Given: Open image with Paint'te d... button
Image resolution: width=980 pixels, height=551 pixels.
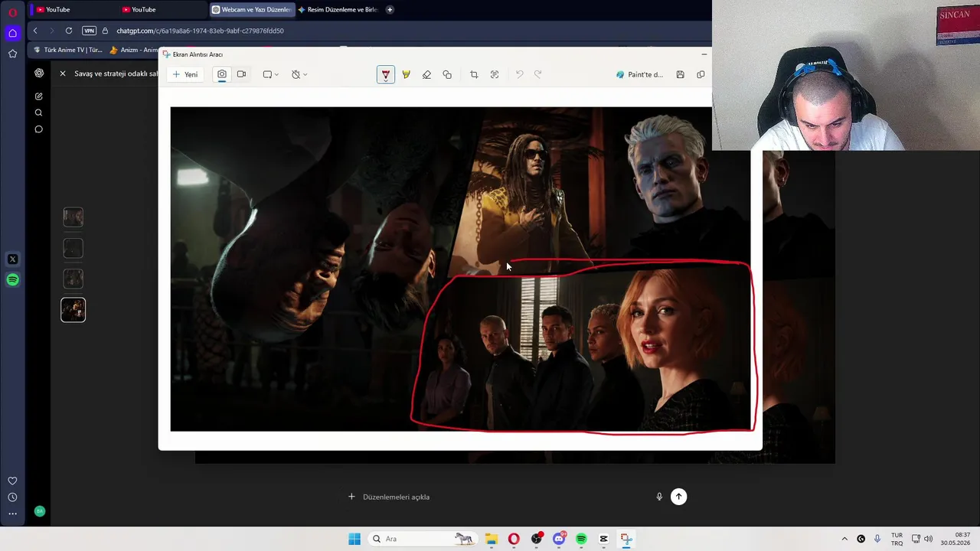Looking at the screenshot, I should point(640,74).
